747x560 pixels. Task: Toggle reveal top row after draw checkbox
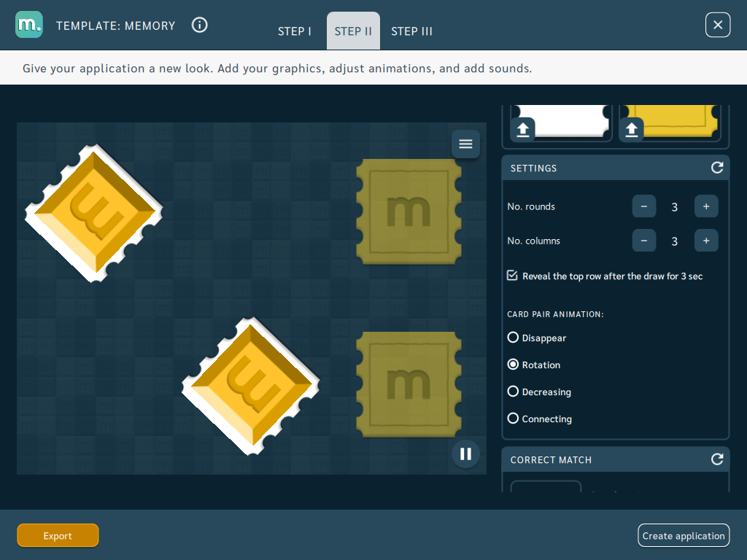[x=512, y=276]
